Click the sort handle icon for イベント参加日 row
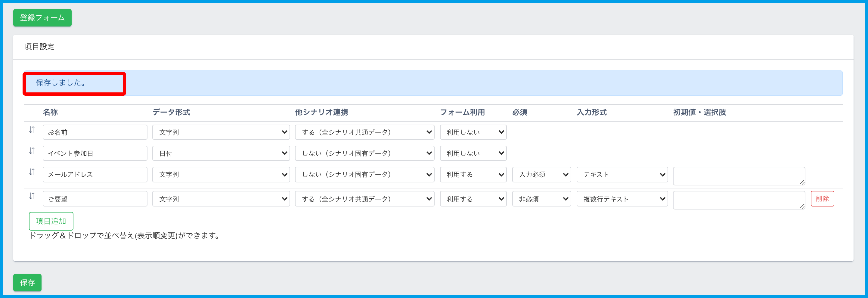This screenshot has height=298, width=868. click(32, 151)
